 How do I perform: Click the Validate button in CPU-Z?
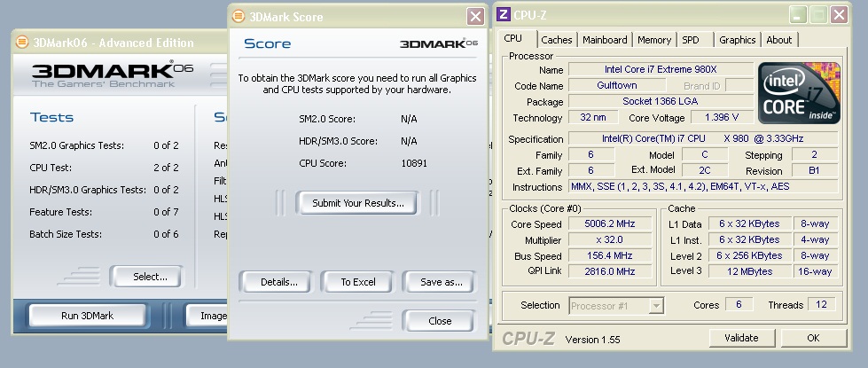(740, 338)
